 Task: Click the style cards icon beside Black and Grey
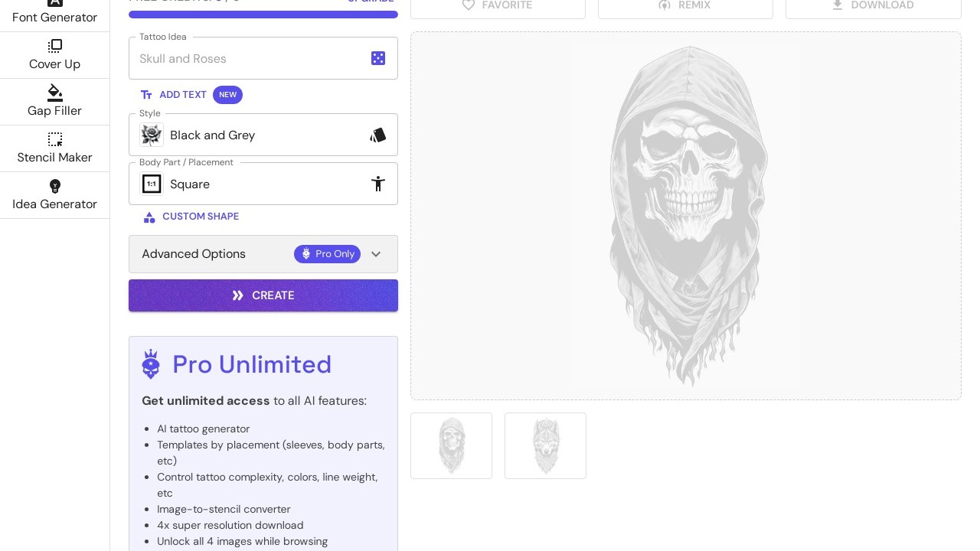[378, 135]
